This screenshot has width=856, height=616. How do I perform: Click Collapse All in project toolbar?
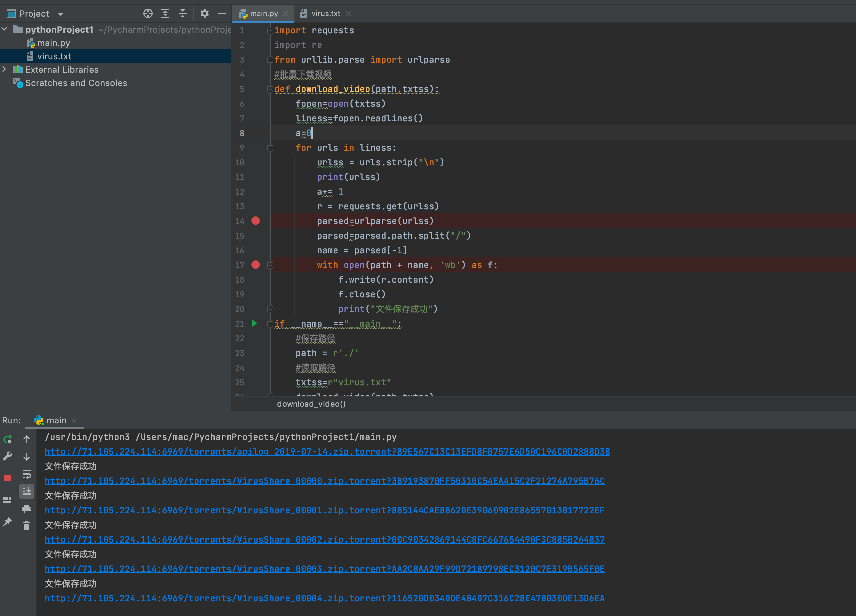click(x=183, y=14)
